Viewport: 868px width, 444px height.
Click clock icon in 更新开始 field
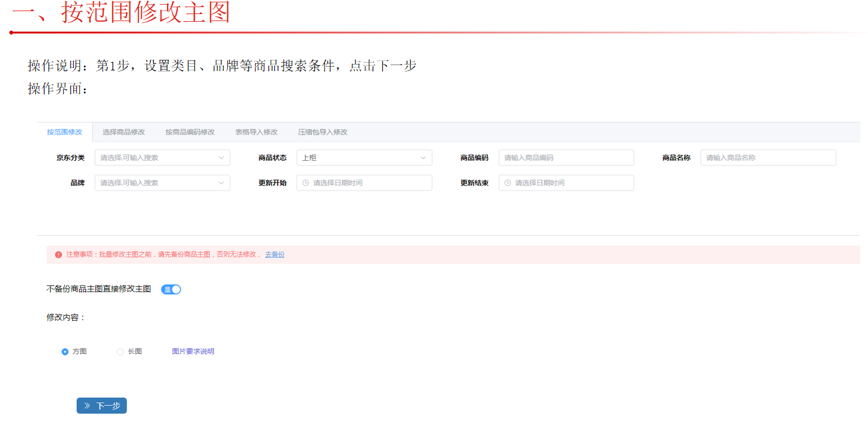coord(305,183)
